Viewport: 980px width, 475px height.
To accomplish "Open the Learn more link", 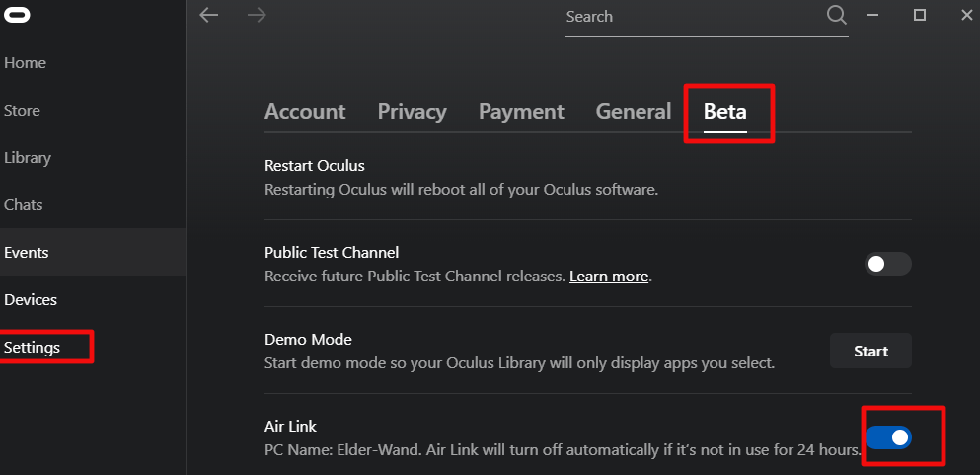I will pyautogui.click(x=609, y=277).
